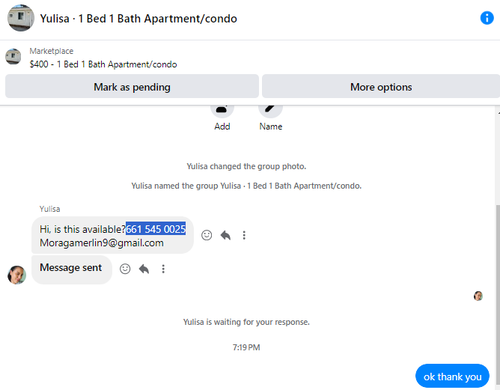The width and height of the screenshot is (500, 390).
Task: Click the 'Marketplace' label text
Action: pos(51,51)
